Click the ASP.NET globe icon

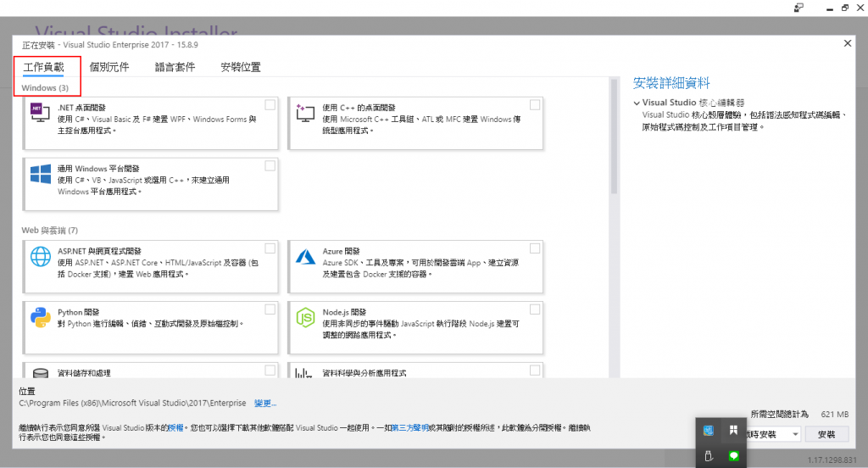tap(41, 256)
